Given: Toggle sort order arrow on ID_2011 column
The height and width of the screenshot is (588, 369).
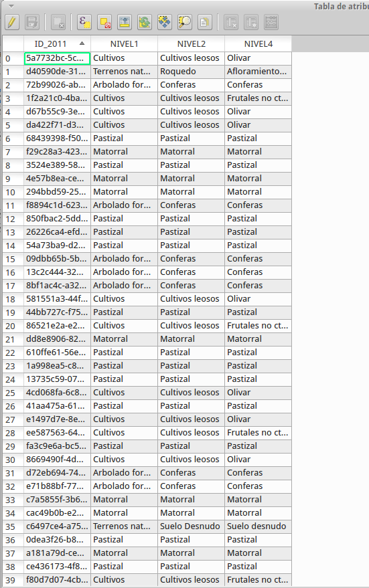Looking at the screenshot, I should (82, 43).
